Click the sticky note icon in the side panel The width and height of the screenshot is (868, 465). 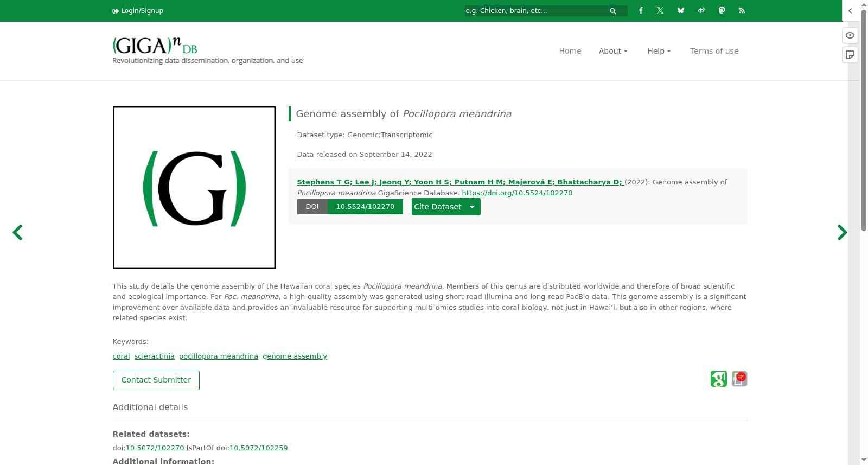pyautogui.click(x=850, y=55)
